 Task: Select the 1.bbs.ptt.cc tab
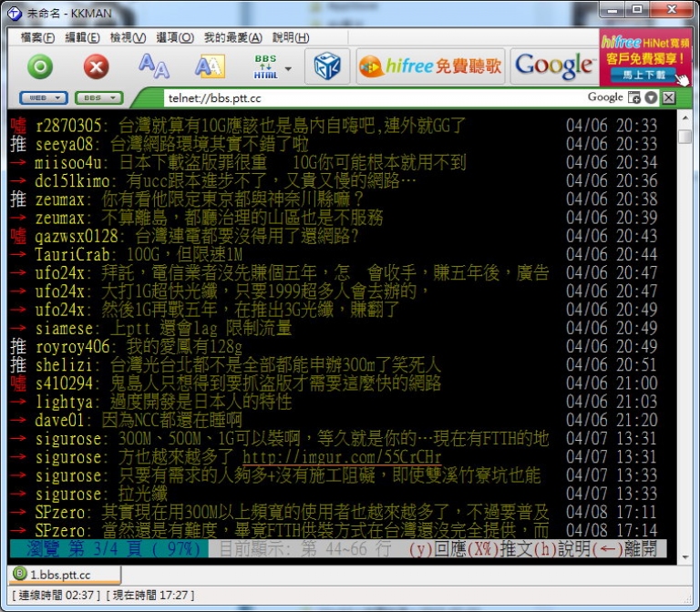coord(65,575)
